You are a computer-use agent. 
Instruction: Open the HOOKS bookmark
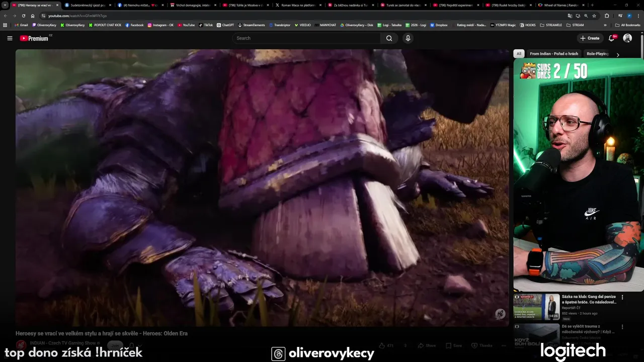pos(528,25)
